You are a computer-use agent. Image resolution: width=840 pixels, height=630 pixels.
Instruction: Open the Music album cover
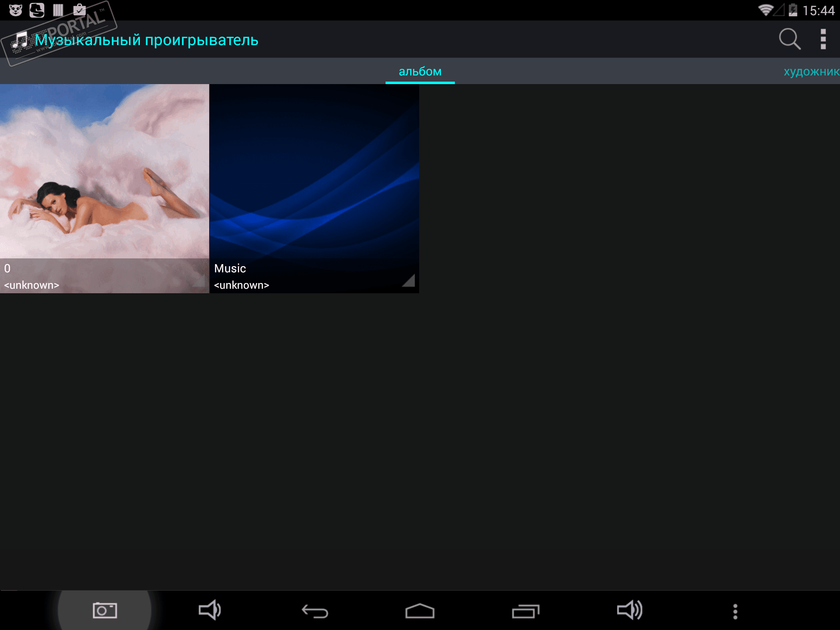pos(314,172)
